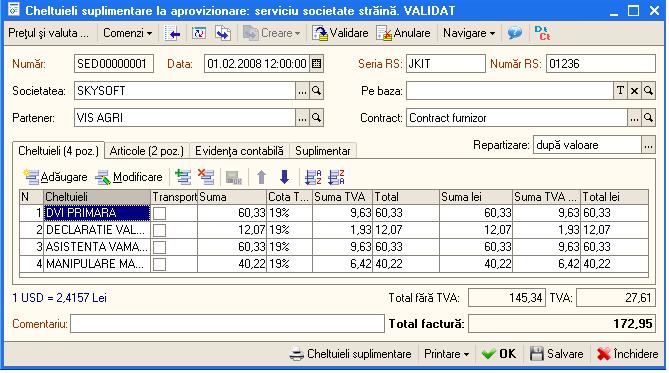Viewport: 669px width, 373px height.
Task: Toggle Transport checkbox for MANIPULARE MA row
Action: (160, 264)
